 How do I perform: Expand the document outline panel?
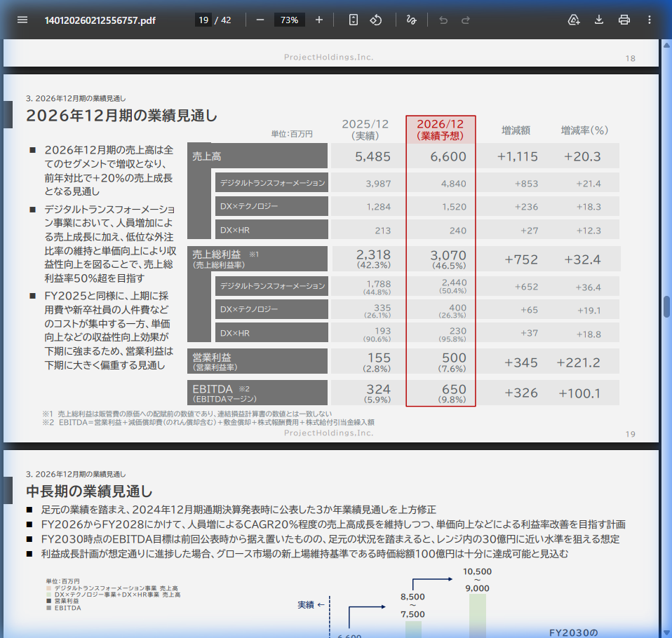point(22,20)
